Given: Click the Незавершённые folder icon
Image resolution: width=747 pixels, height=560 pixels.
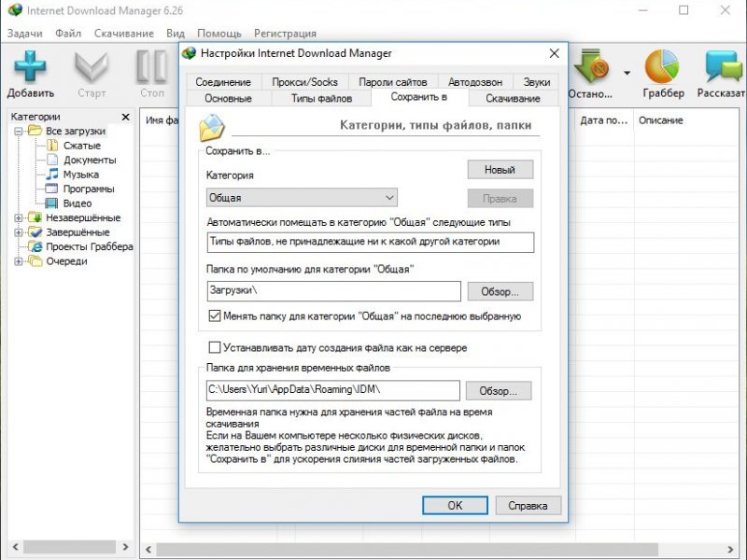Looking at the screenshot, I should (35, 217).
